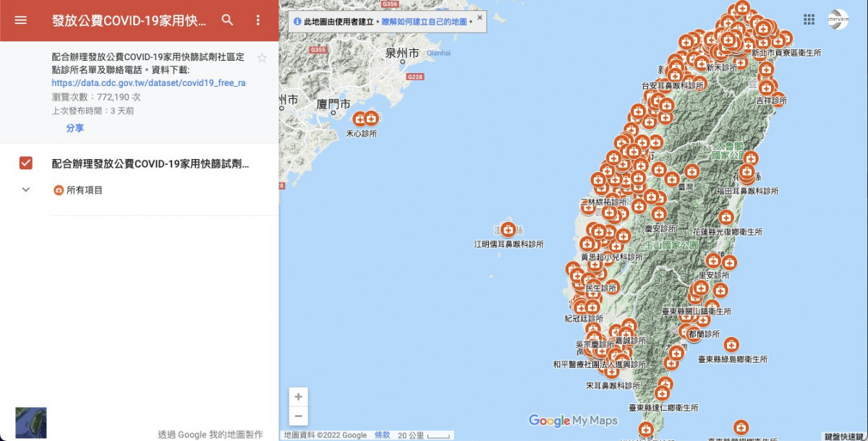Expand the layer with the chevron arrow
The width and height of the screenshot is (868, 441).
[26, 189]
